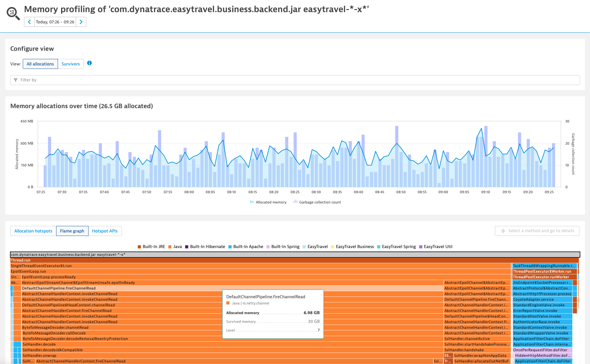Select AbstractHttp11Processor.process flame bar
This screenshot has width=590, height=364.
(x=542, y=294)
